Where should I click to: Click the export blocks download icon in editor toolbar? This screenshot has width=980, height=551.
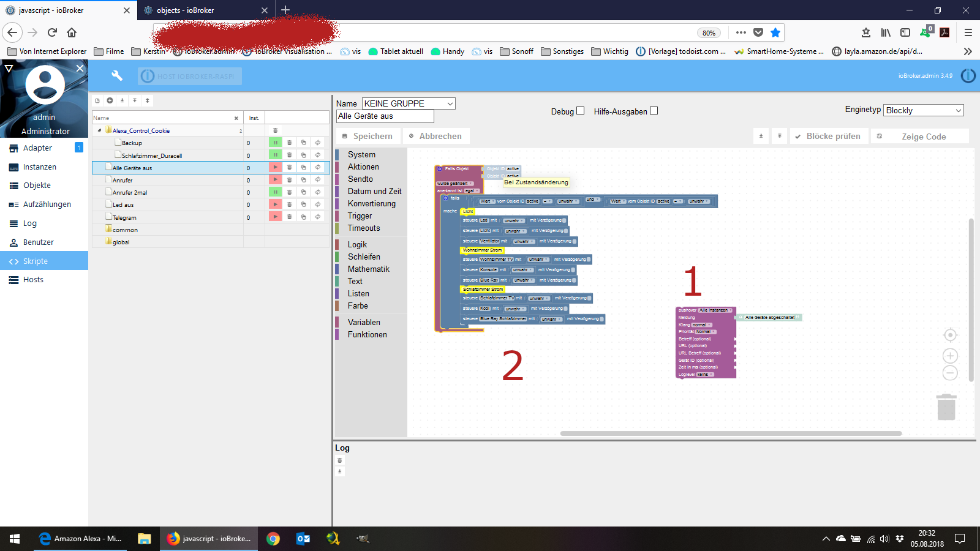click(x=761, y=137)
